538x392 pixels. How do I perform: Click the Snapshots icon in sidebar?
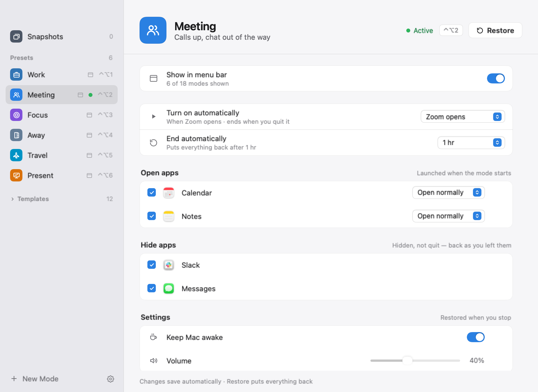pyautogui.click(x=16, y=36)
